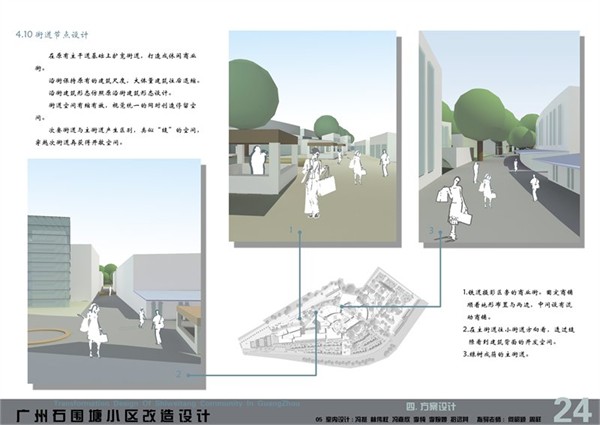The image size is (600, 425).
Task: Click the number 1 callout marker
Action: (x=294, y=231)
